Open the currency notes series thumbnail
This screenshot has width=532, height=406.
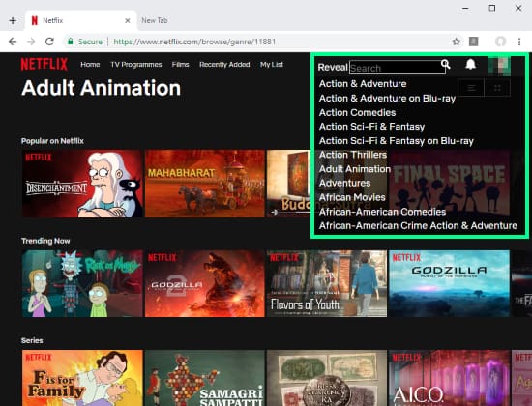point(327,378)
